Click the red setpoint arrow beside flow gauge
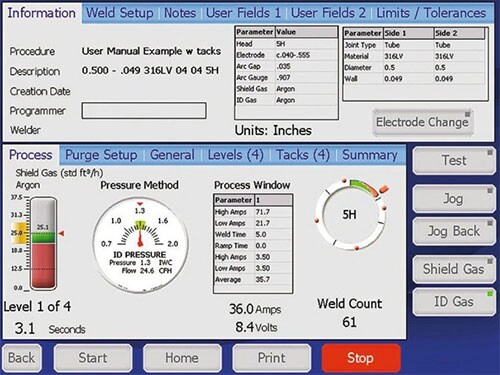The image size is (500, 375). (x=61, y=234)
